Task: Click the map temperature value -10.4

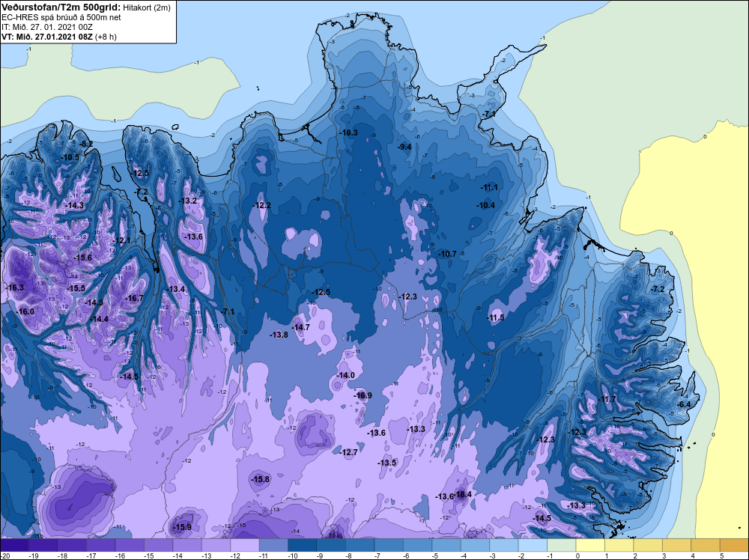Action: coord(486,205)
